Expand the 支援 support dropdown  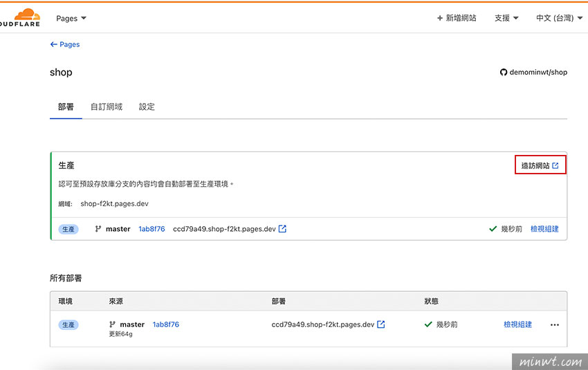[x=506, y=18]
